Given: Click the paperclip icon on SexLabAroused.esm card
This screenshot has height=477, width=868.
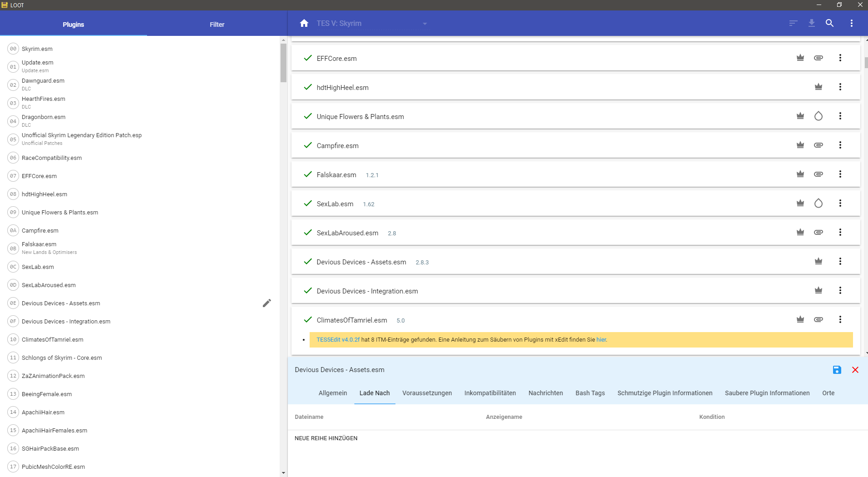Looking at the screenshot, I should coord(819,232).
